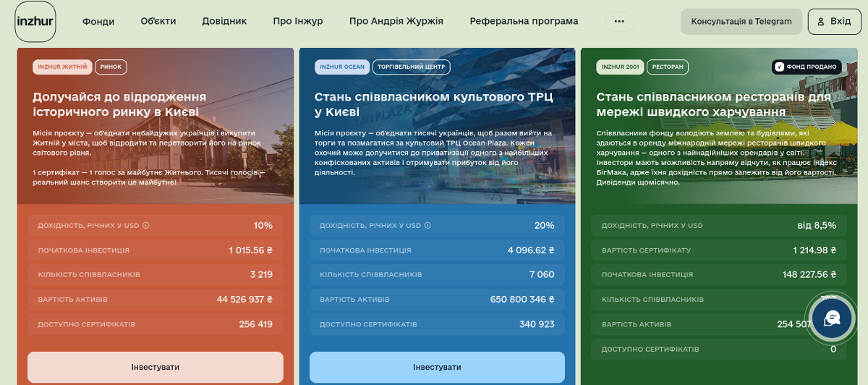
Task: Click the 20% yield value
Action: coord(544,226)
